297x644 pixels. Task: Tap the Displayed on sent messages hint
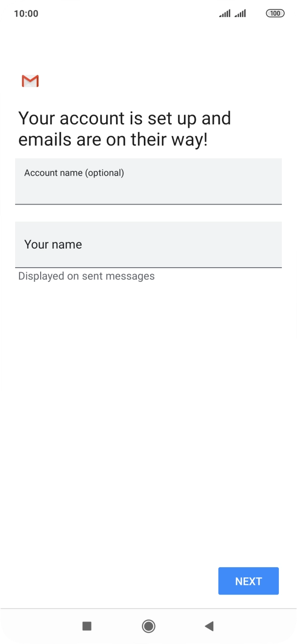86,276
